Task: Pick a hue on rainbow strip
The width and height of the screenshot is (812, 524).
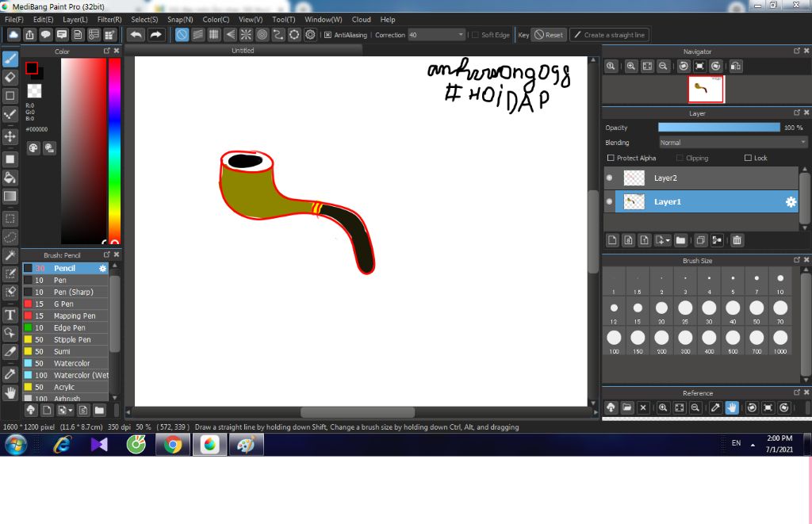Action: (114, 150)
